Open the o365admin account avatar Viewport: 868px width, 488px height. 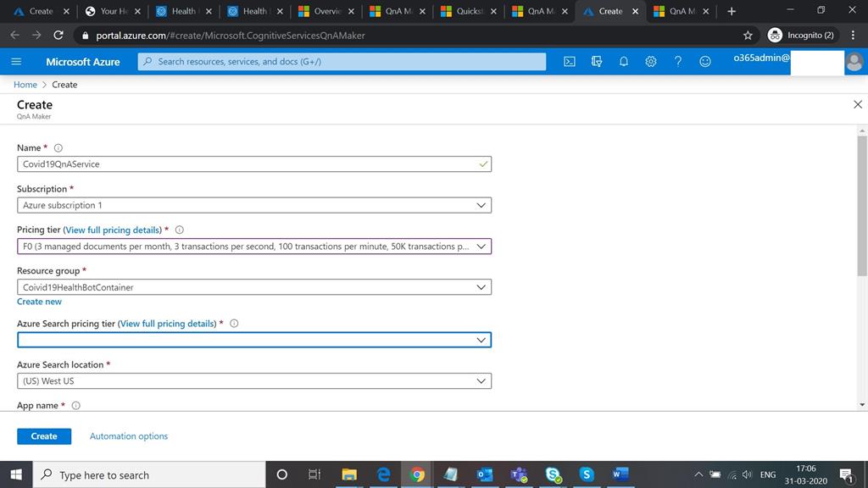click(x=853, y=61)
